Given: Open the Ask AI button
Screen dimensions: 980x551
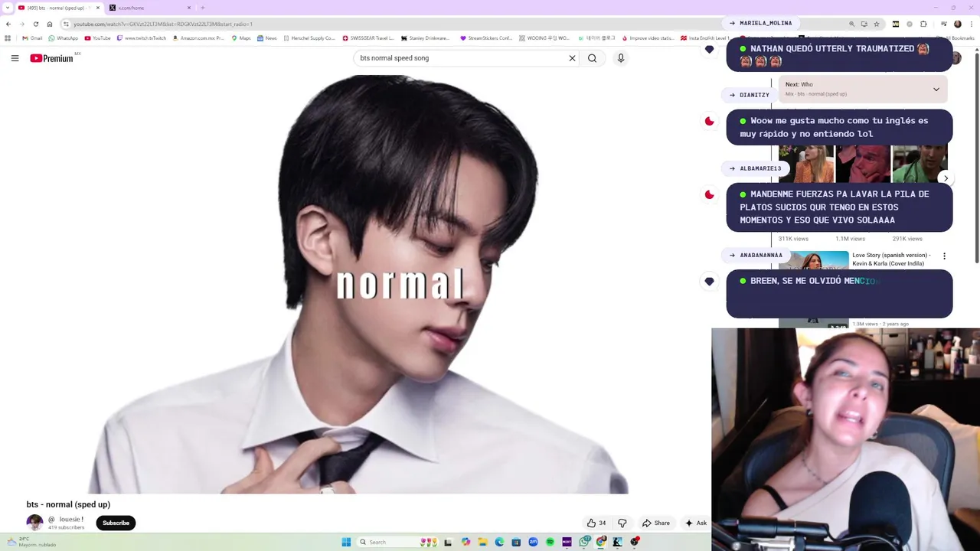Looking at the screenshot, I should (695, 523).
